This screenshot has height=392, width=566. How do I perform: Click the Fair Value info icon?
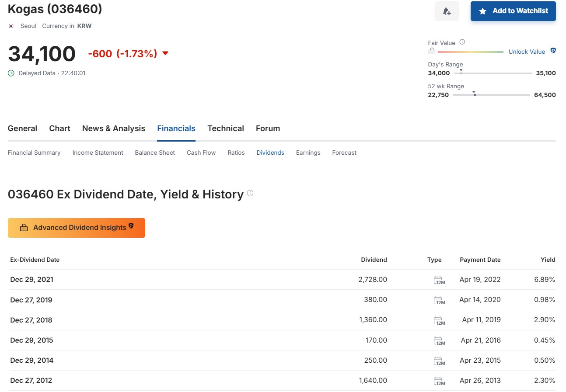[x=462, y=42]
